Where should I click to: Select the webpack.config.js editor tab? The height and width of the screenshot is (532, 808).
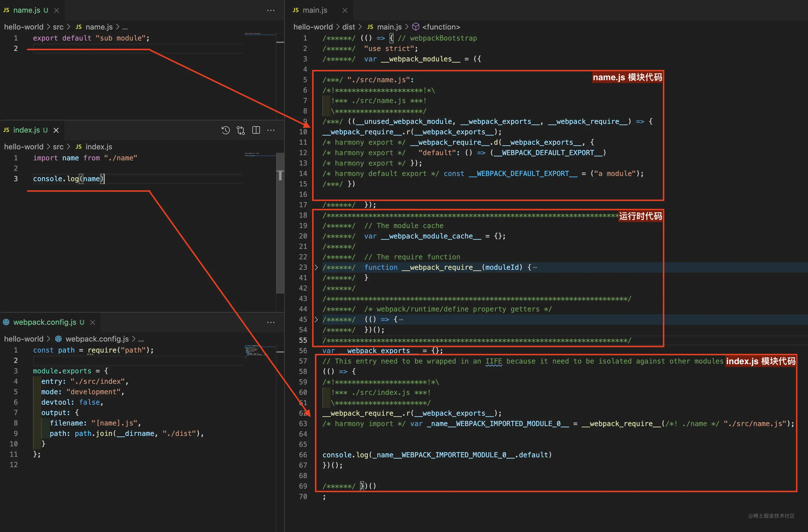[x=50, y=322]
